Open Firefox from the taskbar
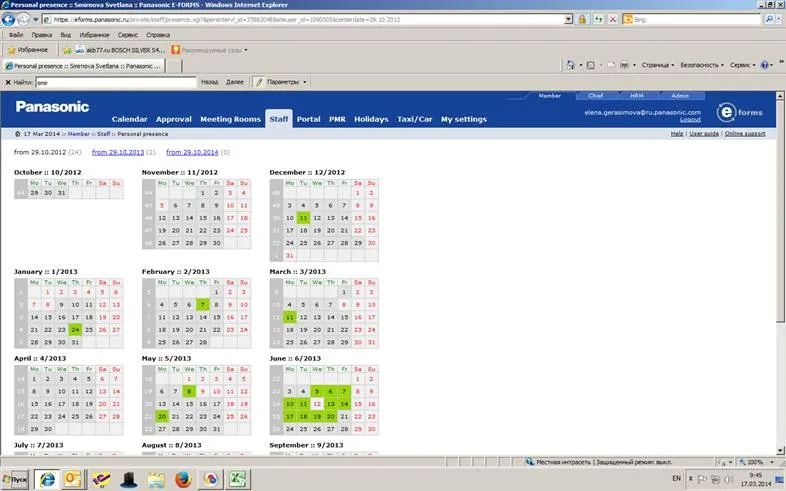786x491 pixels. pos(183,479)
